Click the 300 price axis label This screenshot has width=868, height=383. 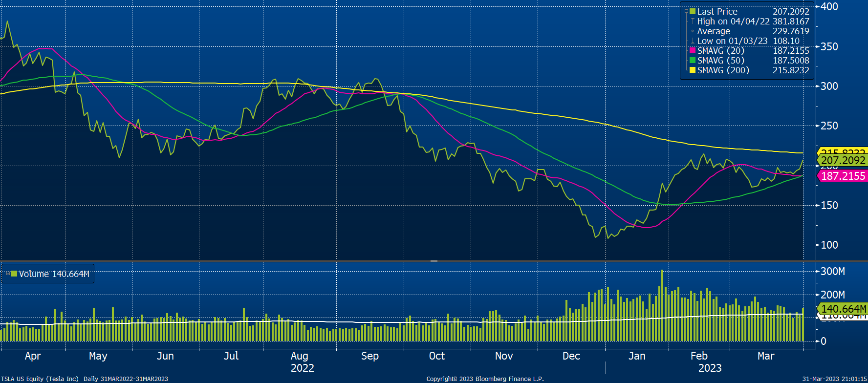[829, 86]
